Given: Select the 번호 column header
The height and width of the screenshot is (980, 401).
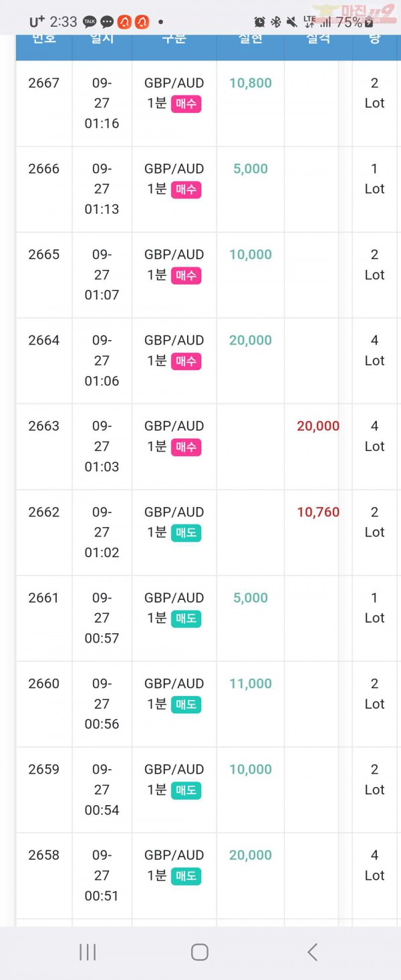Looking at the screenshot, I should 44,39.
